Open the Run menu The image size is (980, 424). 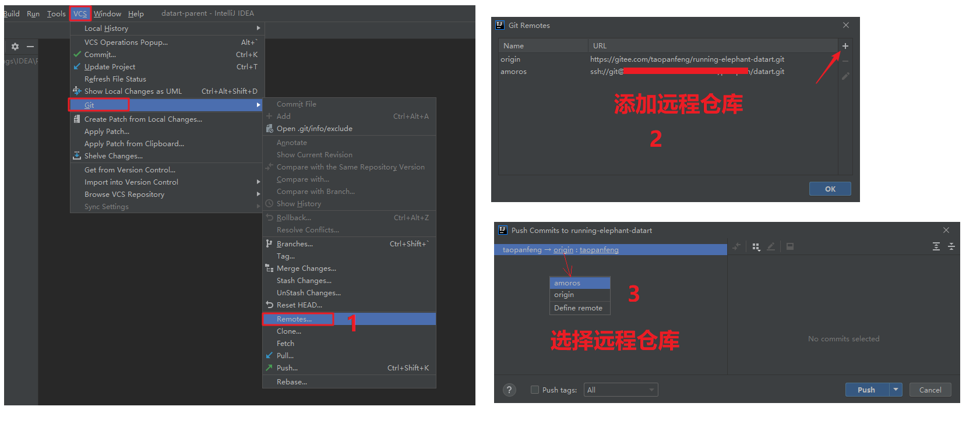(x=33, y=13)
